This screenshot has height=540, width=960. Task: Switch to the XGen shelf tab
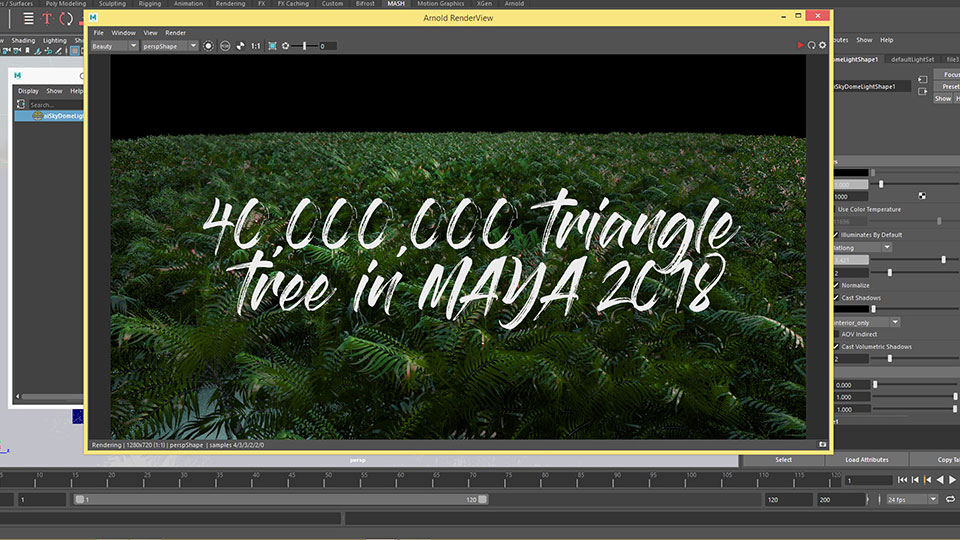(x=484, y=4)
